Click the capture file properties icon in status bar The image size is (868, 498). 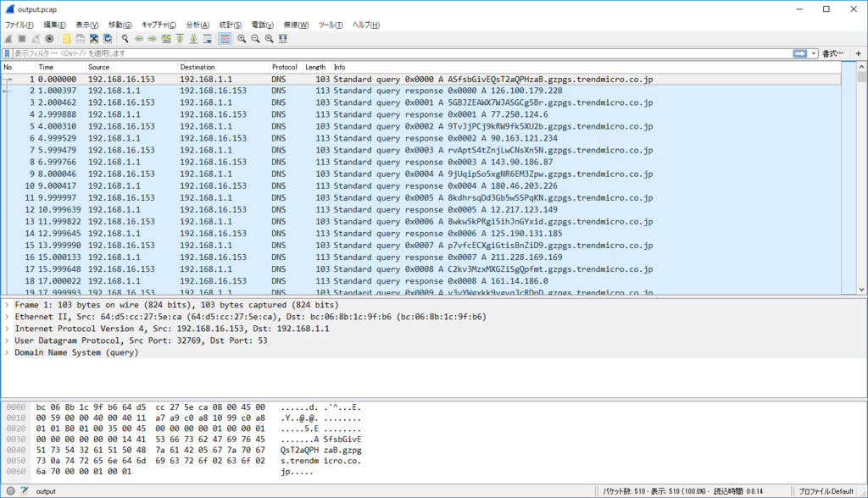coord(25,491)
